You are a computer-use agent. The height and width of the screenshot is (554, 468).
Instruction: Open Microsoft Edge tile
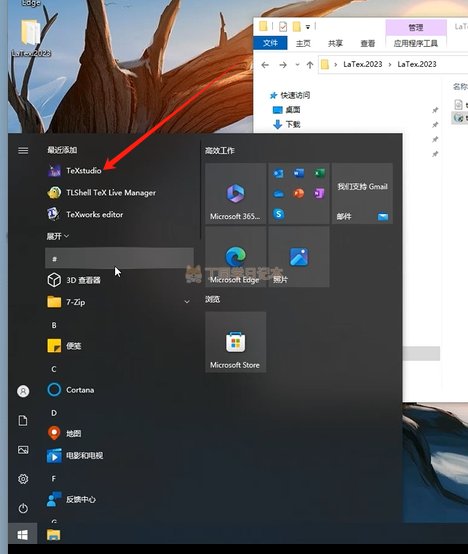(236, 257)
